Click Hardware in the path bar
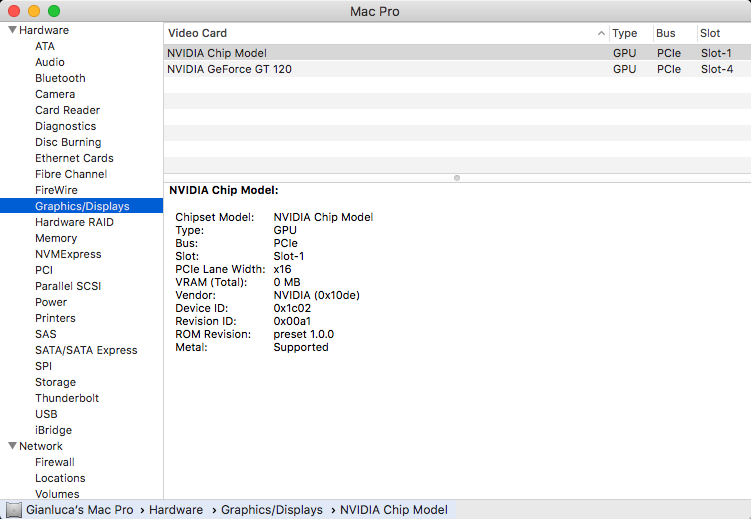 pyautogui.click(x=176, y=510)
